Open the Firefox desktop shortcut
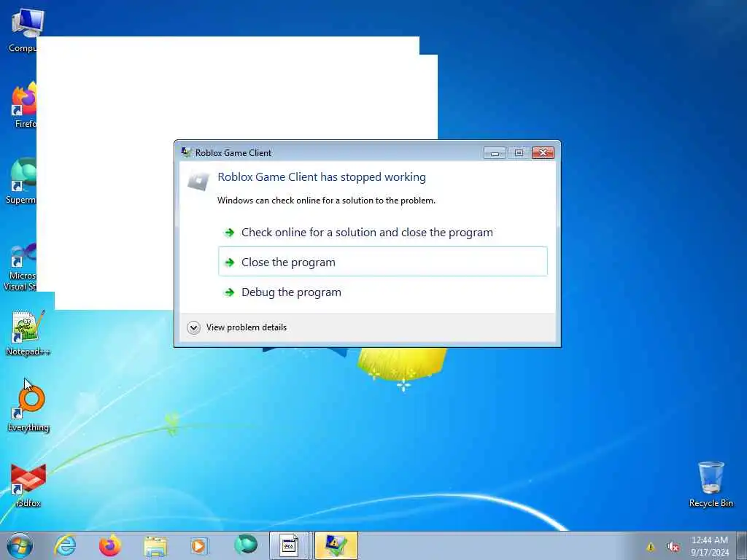Screen dimensions: 747x560 (x=23, y=105)
